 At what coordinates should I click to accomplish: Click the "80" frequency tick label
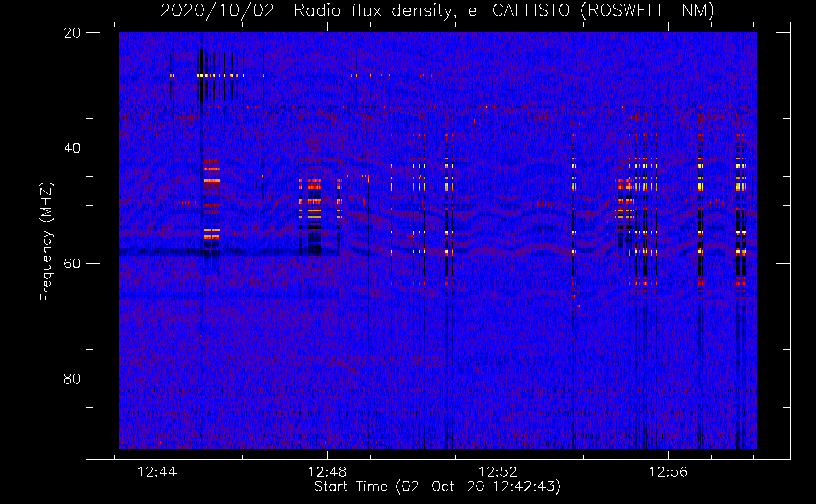pos(72,379)
